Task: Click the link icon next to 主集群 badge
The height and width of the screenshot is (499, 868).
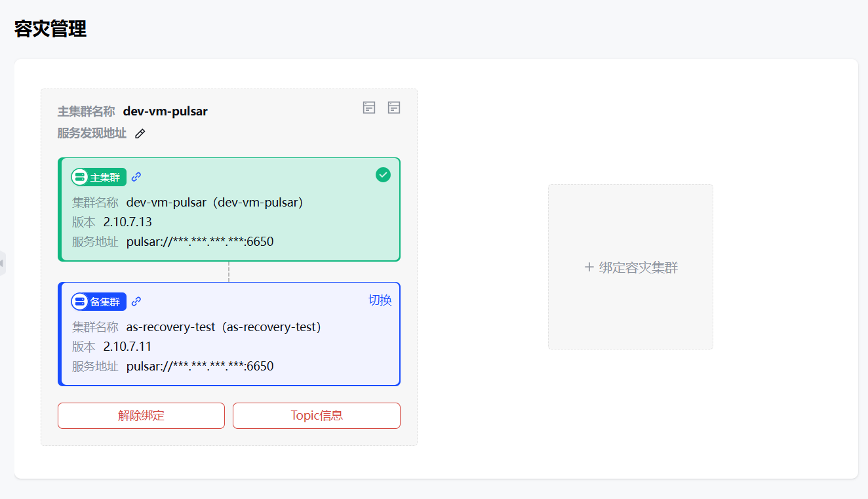Action: click(x=136, y=176)
